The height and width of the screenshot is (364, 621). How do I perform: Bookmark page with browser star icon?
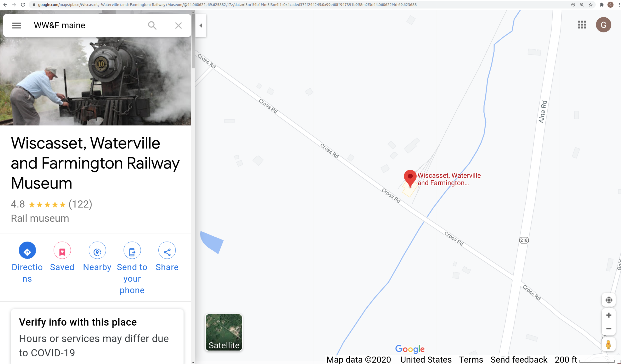[x=591, y=5]
